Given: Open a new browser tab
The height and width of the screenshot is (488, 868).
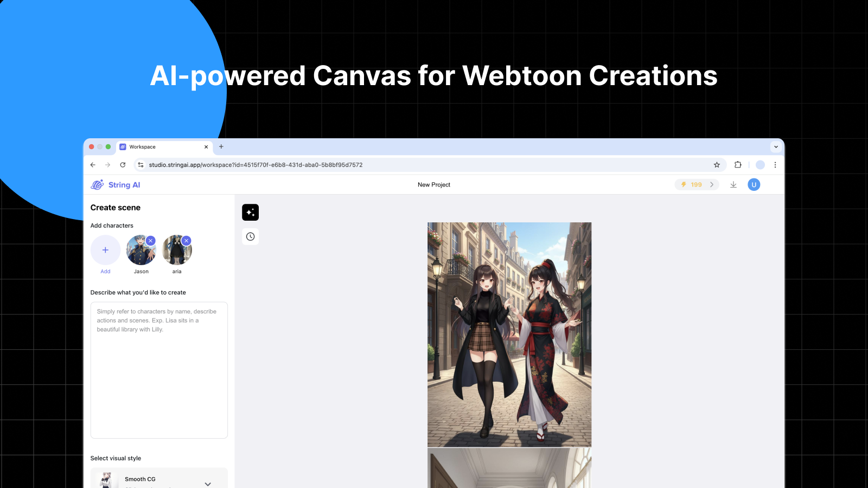Looking at the screenshot, I should tap(221, 147).
